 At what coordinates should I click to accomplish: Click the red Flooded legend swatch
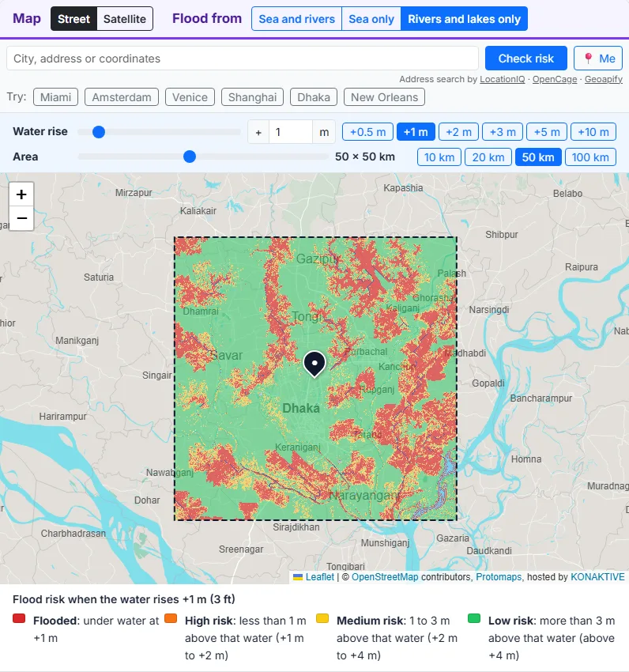pyautogui.click(x=19, y=618)
